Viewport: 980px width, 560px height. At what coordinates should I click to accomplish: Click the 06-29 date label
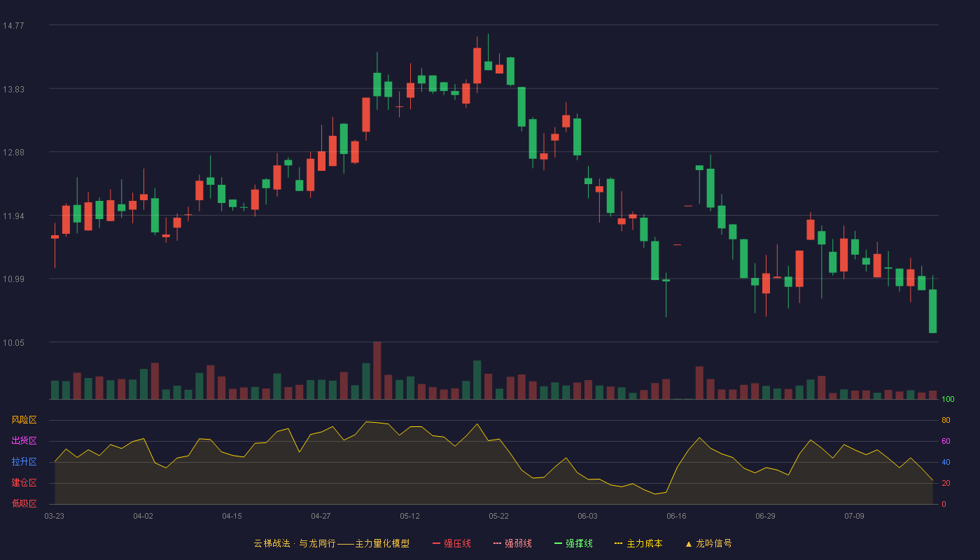pos(765,516)
